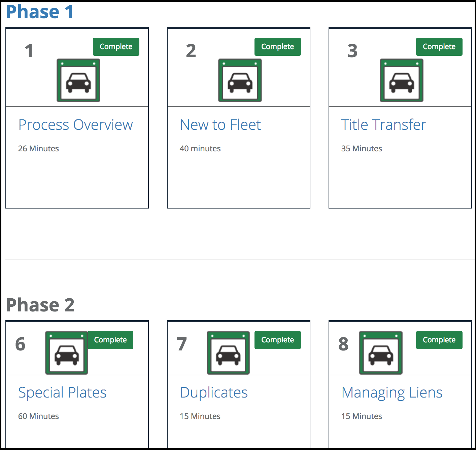Screen dimensions: 476x450
Task: Select the car icon in Duplicates card
Action: pyautogui.click(x=228, y=353)
